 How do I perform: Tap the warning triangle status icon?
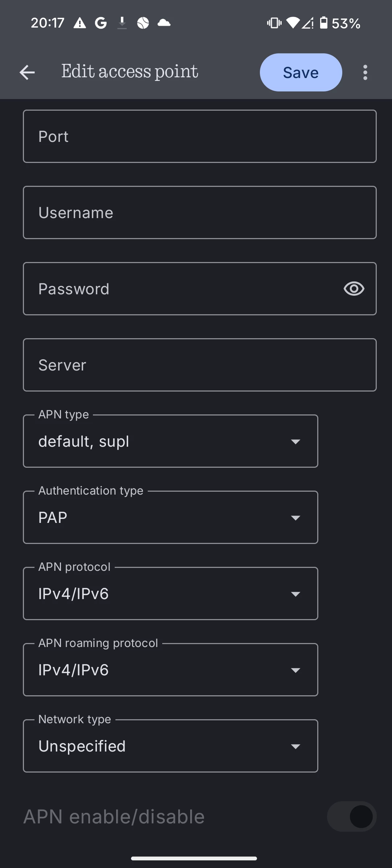[80, 23]
